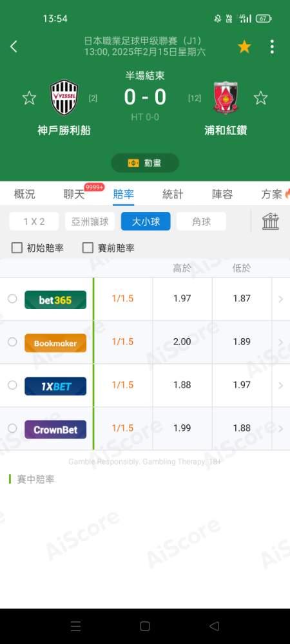290x644 pixels.
Task: Open Android recent apps navigation button
Action: (75, 626)
